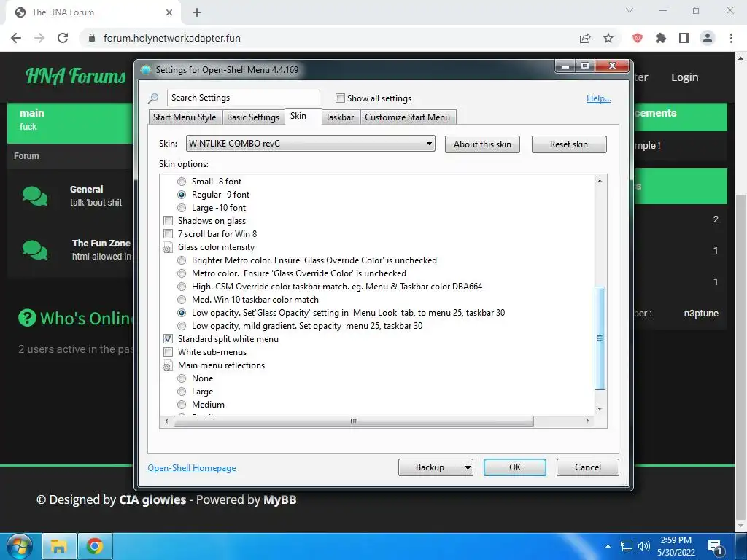Close The HNA Forum browser tab
The height and width of the screenshot is (560, 747).
pyautogui.click(x=169, y=12)
